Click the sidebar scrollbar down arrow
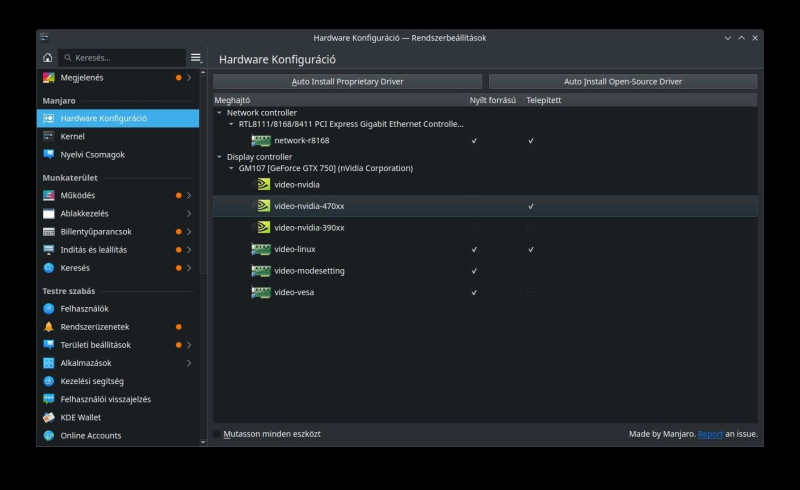Image resolution: width=800 pixels, height=490 pixels. tap(203, 443)
